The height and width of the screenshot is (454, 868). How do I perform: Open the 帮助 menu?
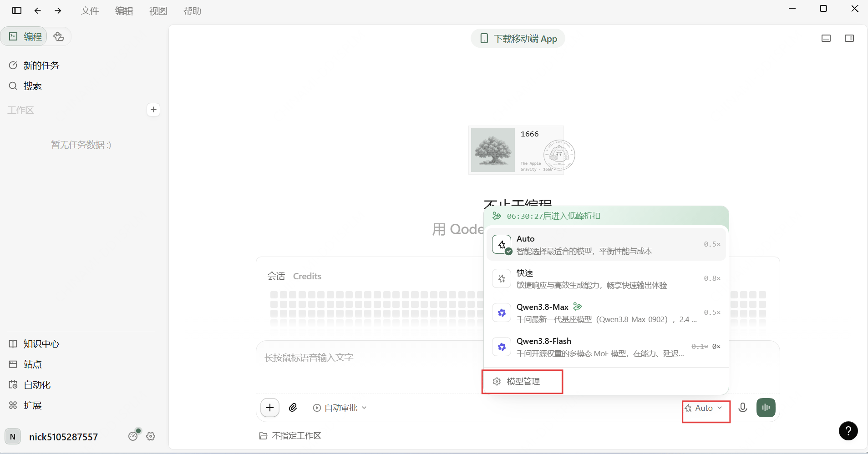(192, 11)
